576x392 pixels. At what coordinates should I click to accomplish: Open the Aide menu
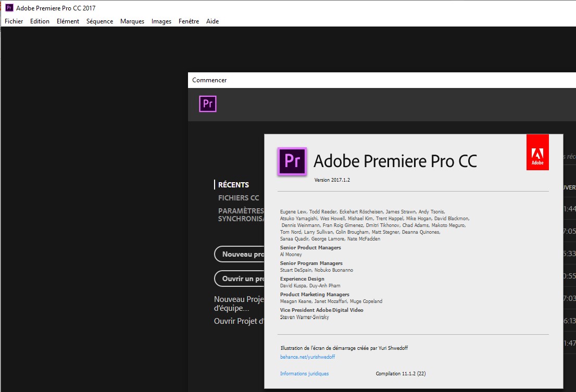[212, 21]
